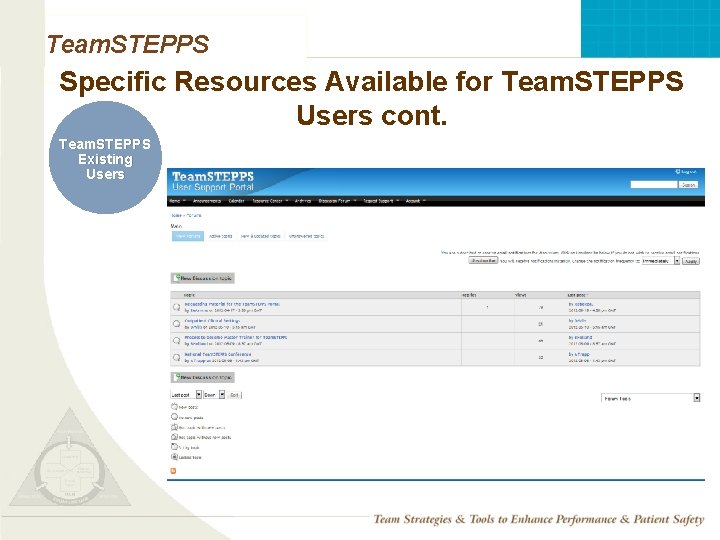720x540 pixels.
Task: Click the New posts legend icon
Action: click(174, 406)
